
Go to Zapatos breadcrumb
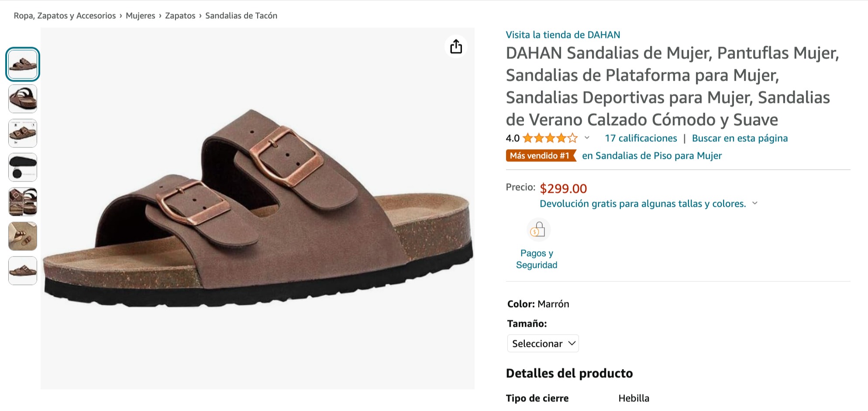[x=180, y=16]
